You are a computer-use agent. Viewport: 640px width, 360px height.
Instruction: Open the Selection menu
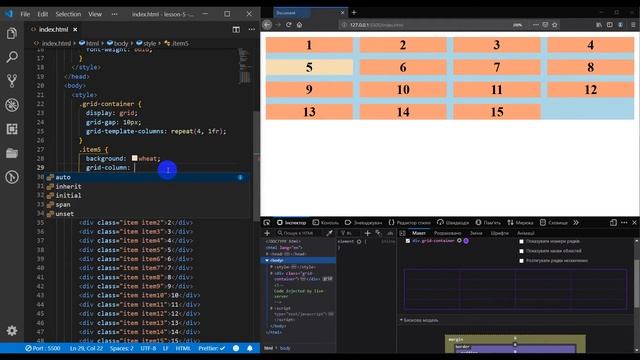coord(68,14)
